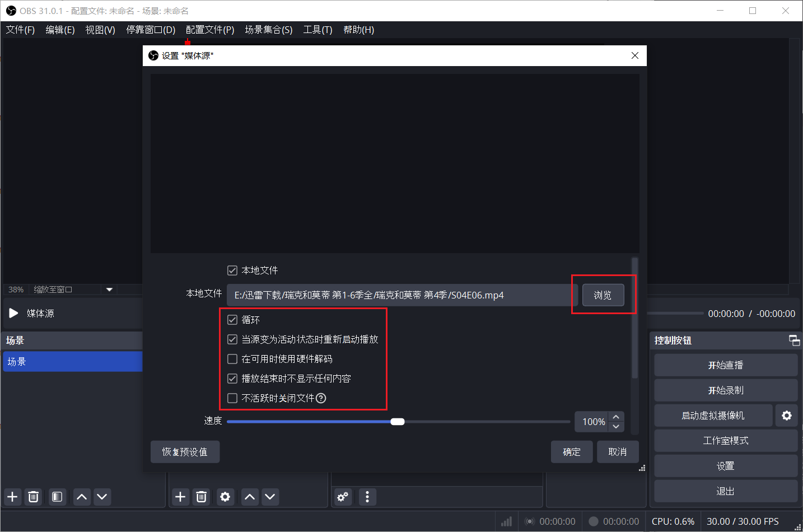
Task: Open the File menu
Action: (x=20, y=30)
